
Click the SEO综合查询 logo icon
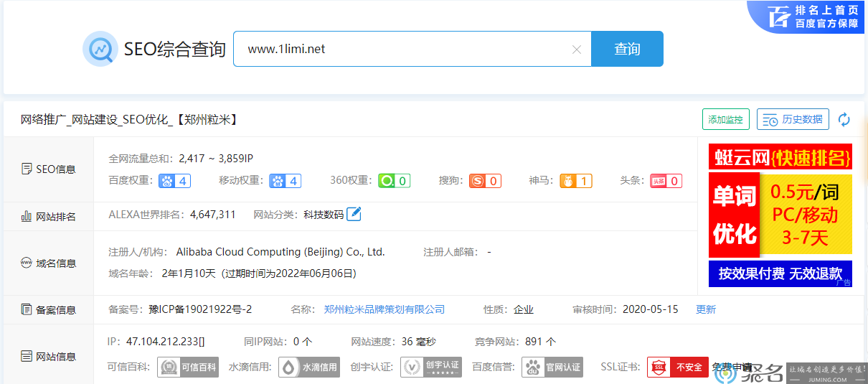[x=100, y=49]
